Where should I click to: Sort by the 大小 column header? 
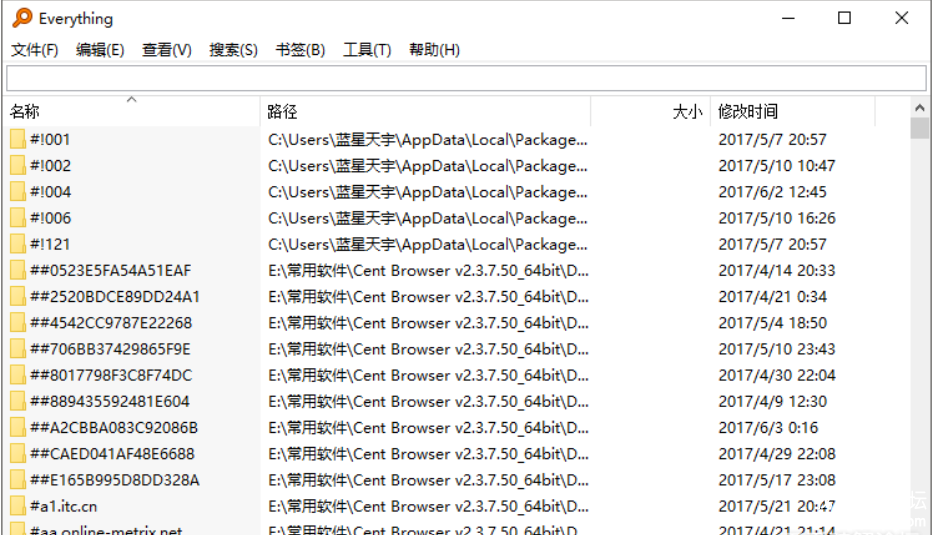(x=650, y=111)
